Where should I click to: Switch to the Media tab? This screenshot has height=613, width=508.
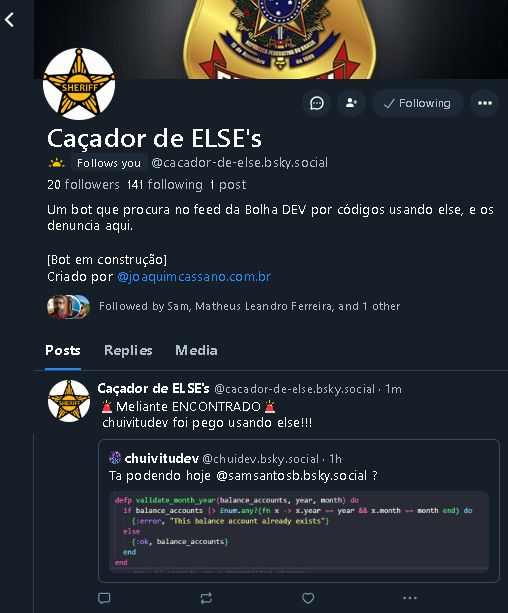tap(196, 350)
